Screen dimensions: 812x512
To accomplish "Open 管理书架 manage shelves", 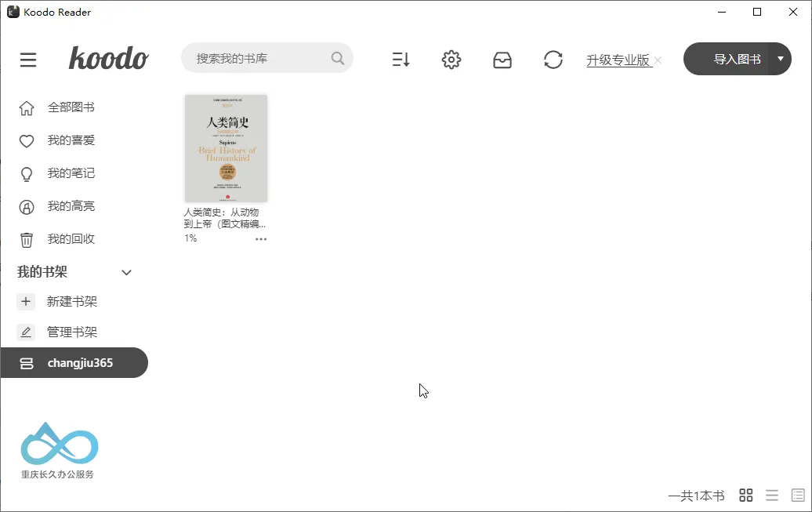I will (x=72, y=332).
